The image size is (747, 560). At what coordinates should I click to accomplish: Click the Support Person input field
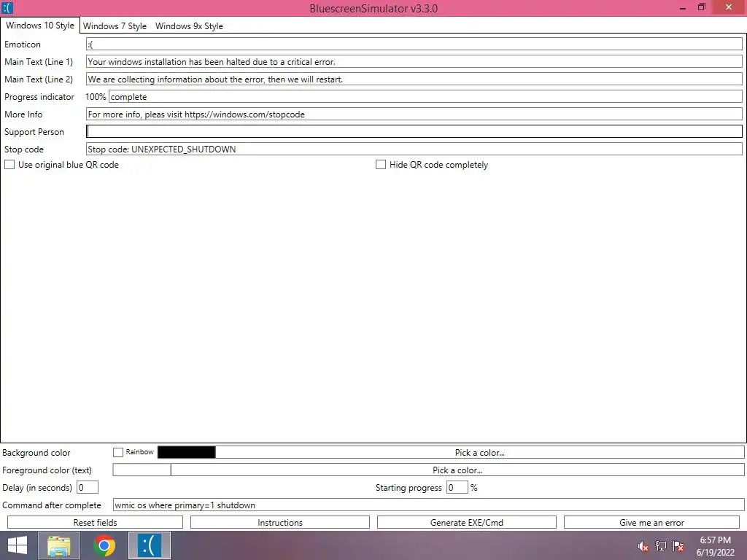click(x=414, y=131)
